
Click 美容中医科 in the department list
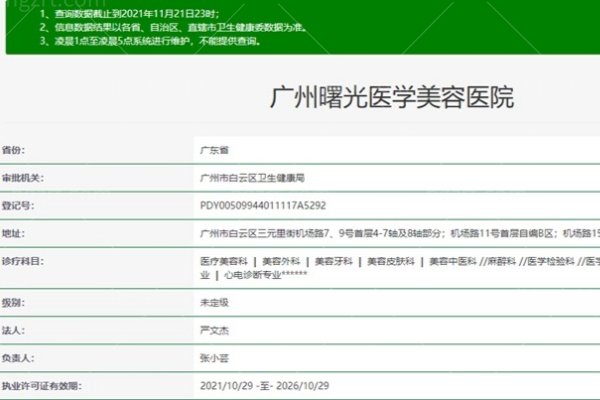(x=453, y=261)
